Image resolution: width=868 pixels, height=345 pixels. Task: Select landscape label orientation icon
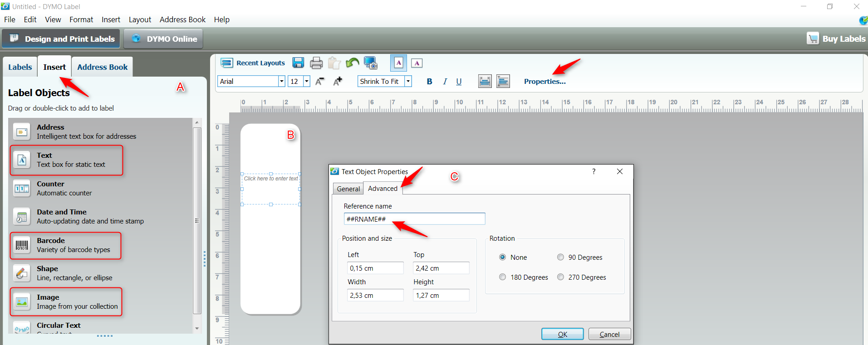[x=417, y=63]
